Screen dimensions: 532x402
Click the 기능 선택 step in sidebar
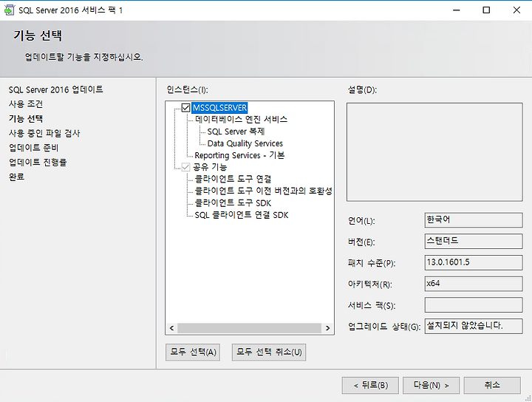(x=26, y=119)
